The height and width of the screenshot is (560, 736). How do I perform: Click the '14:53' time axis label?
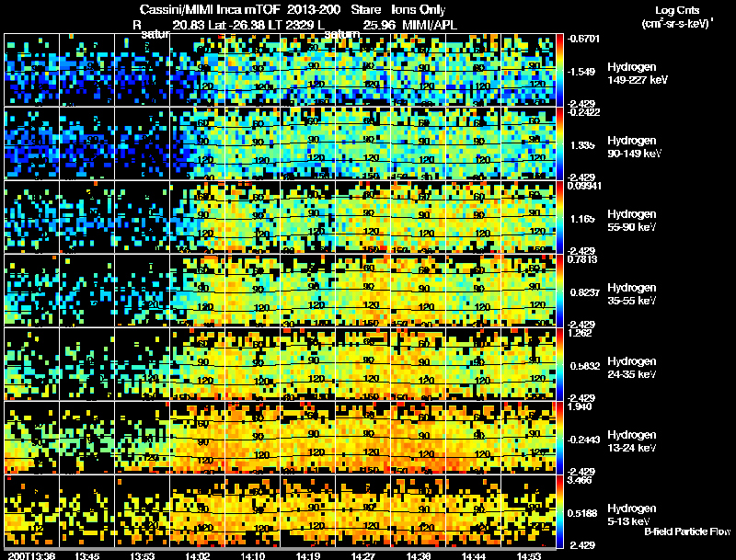(529, 555)
